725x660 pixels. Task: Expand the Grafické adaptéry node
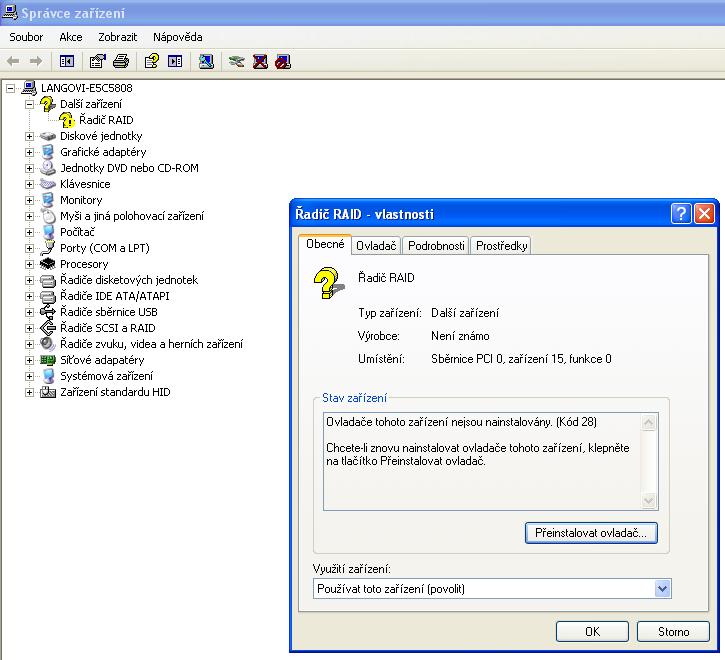(29, 152)
